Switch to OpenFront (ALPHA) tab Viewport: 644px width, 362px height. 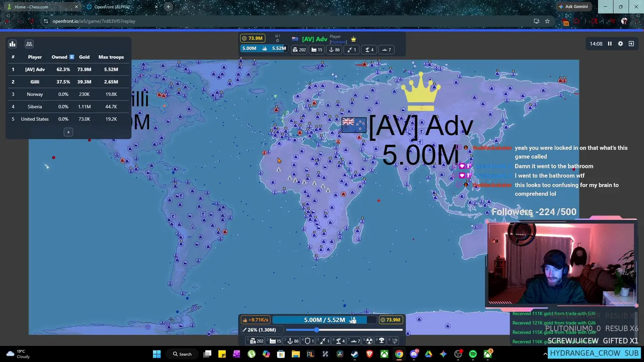121,7
